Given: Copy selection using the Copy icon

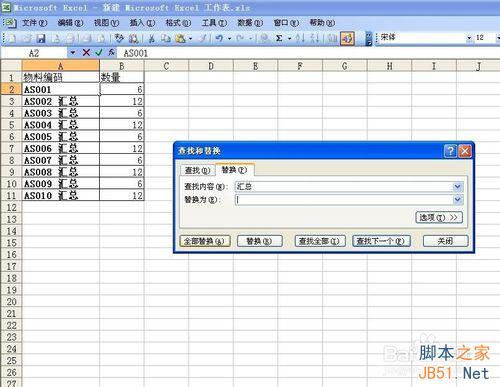Looking at the screenshot, I should coord(166,38).
